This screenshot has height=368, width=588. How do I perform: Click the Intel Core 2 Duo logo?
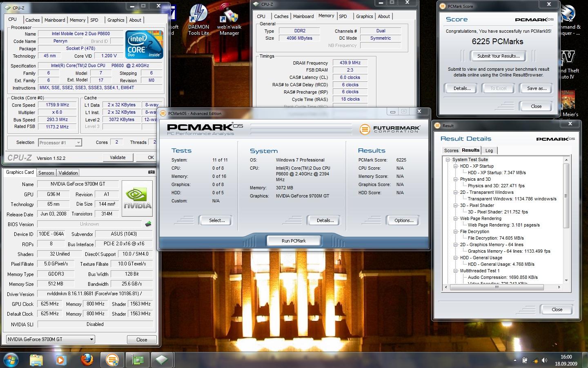[x=144, y=45]
